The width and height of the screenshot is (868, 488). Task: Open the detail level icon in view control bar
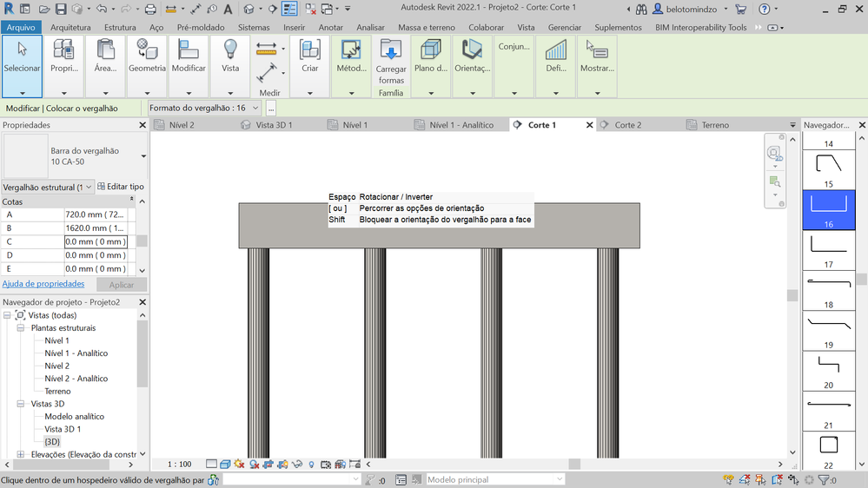[211, 465]
